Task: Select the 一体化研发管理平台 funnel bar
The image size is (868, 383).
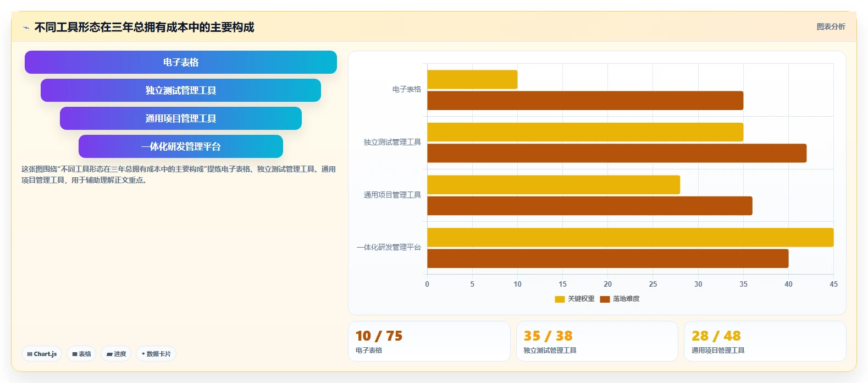Action: 181,146
